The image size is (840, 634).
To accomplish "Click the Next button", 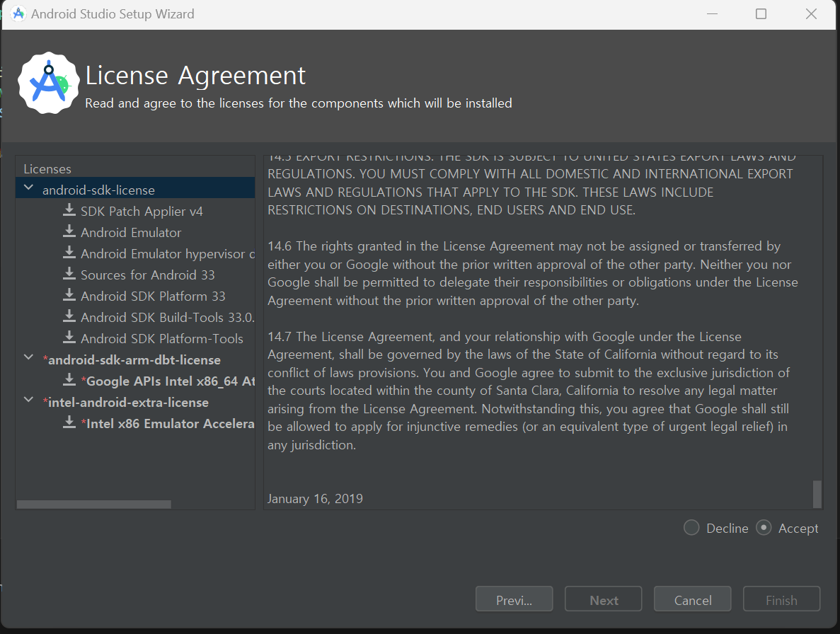I will click(603, 599).
